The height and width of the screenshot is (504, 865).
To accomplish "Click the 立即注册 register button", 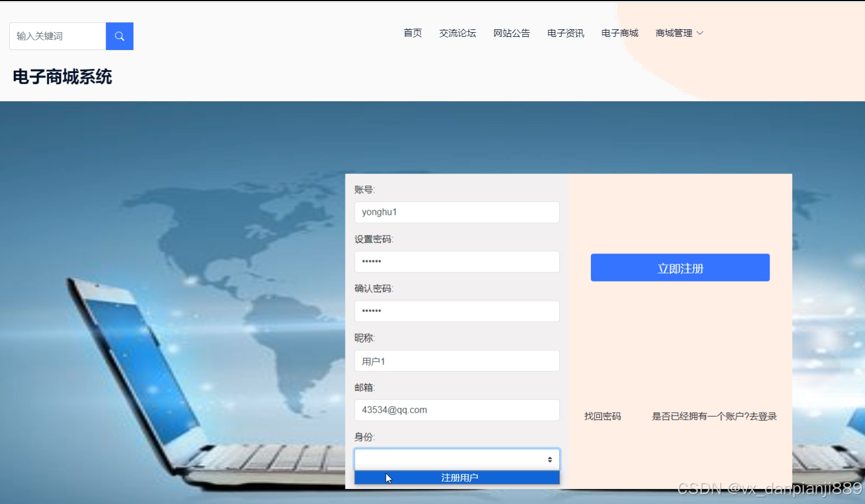I will coord(680,268).
